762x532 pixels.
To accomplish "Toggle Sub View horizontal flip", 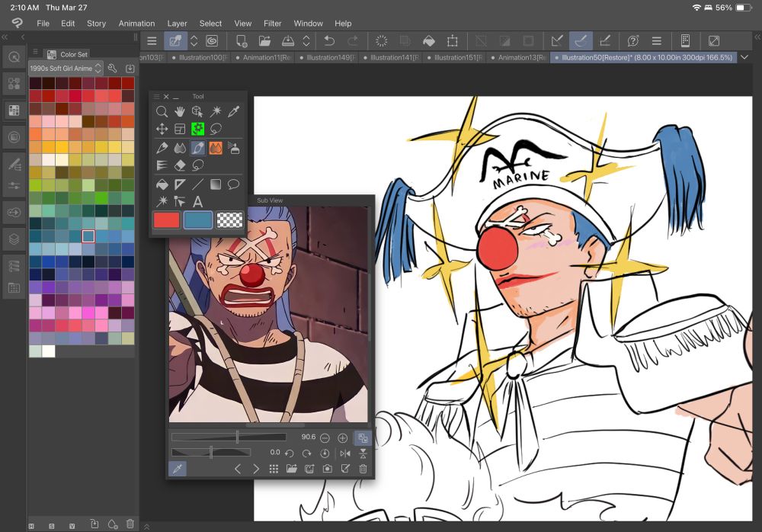I will point(345,453).
